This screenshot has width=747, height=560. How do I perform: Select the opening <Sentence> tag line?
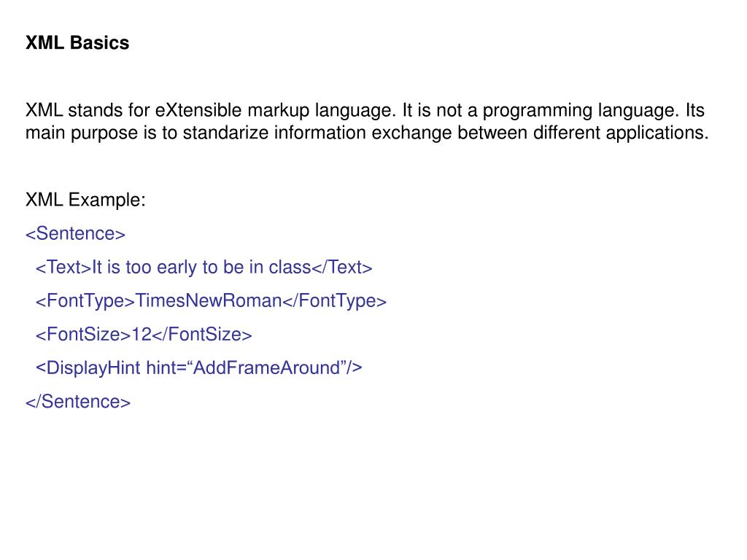(x=75, y=234)
